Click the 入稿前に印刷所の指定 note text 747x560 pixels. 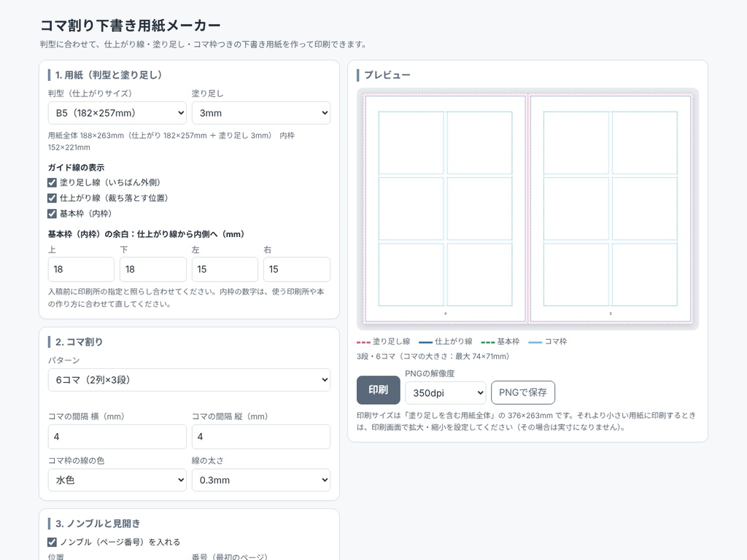[x=186, y=297]
